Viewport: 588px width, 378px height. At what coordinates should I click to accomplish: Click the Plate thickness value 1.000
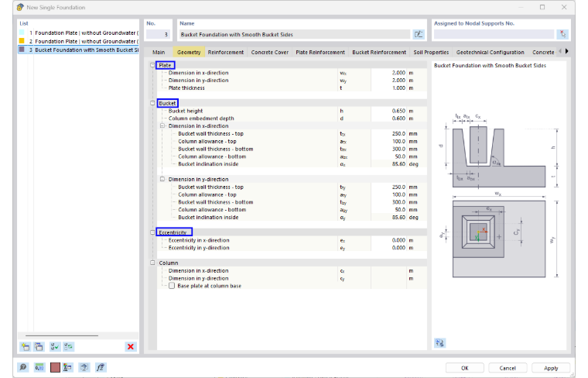(388, 88)
